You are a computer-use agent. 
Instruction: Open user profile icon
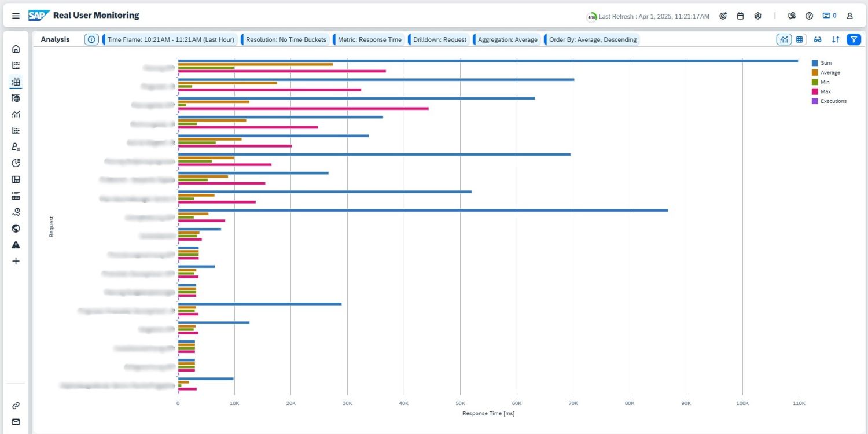[x=849, y=16]
